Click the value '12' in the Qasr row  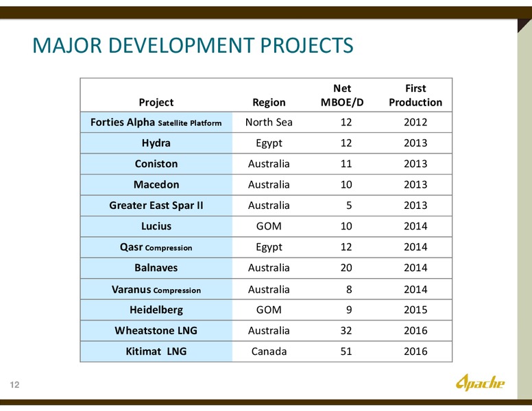[x=346, y=247]
